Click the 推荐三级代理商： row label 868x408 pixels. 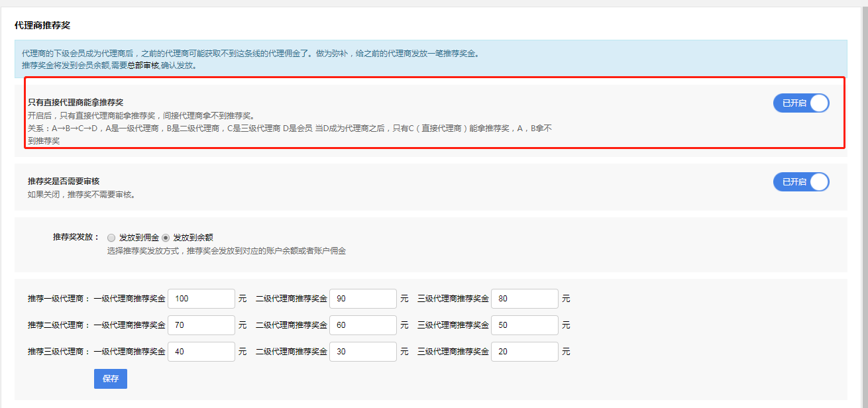[x=59, y=352]
